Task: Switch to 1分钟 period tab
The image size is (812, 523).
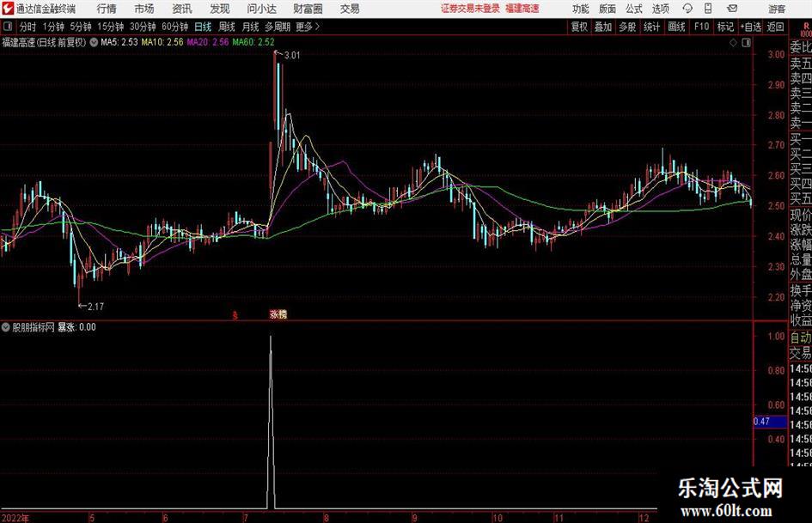Action: pyautogui.click(x=53, y=27)
